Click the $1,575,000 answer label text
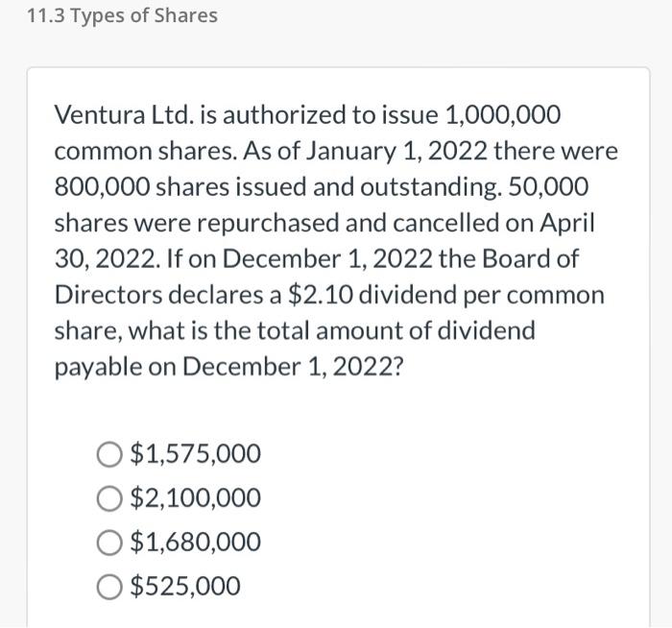The width and height of the screenshot is (672, 628). coord(196,454)
